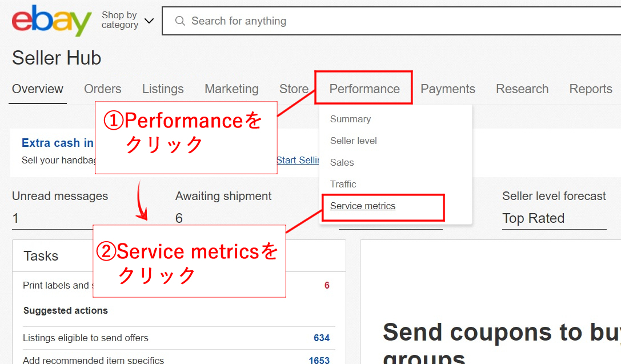
Task: Choose Summary from Performance menu
Action: (x=350, y=119)
